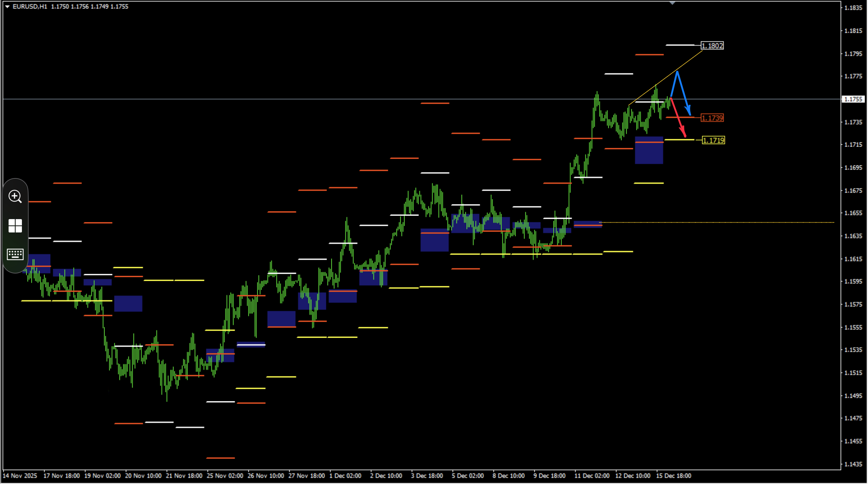Screen dimensions: 868x484
Task: Click the 8 Dec 10:00 time label
Action: 508,475
